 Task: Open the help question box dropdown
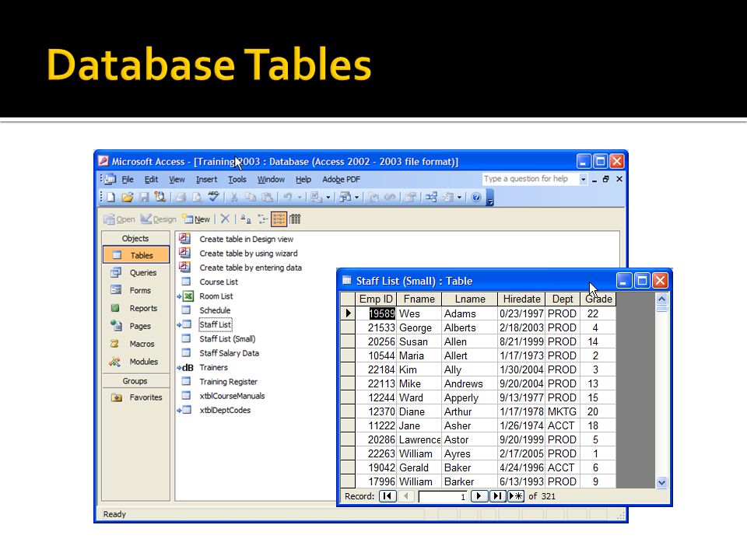583,179
